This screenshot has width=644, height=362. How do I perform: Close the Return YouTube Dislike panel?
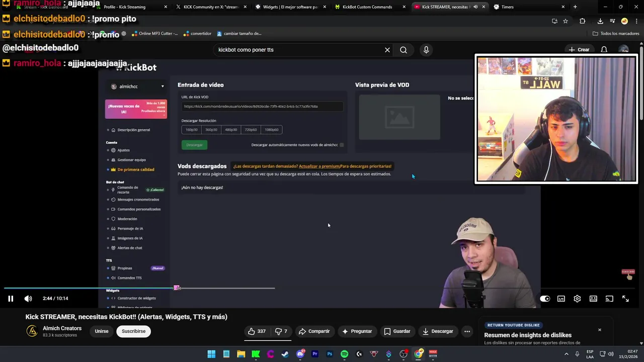click(x=599, y=330)
